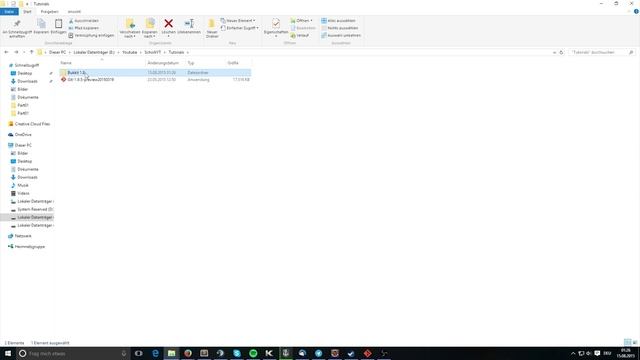The width and height of the screenshot is (640, 360).
Task: Show hidden system tray icons chevron
Action: point(573,353)
